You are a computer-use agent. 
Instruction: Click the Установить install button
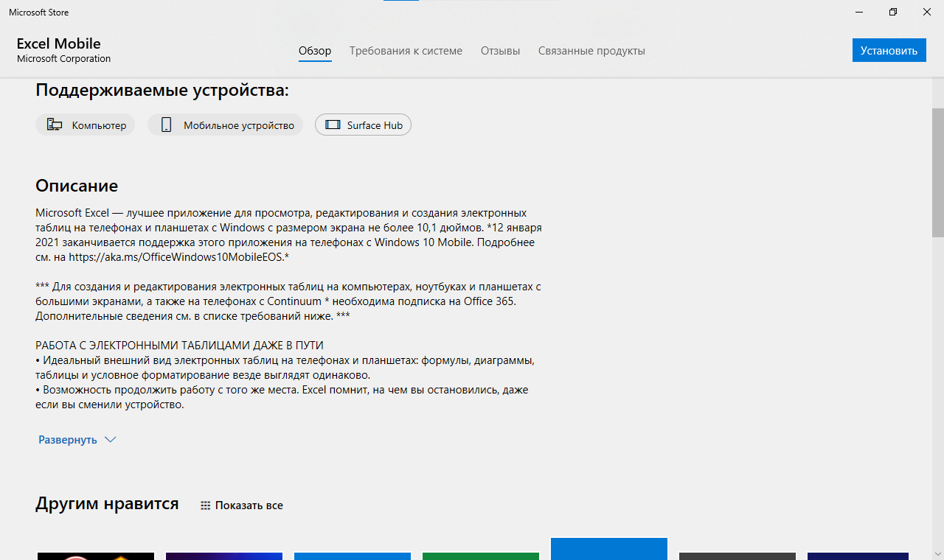(889, 50)
